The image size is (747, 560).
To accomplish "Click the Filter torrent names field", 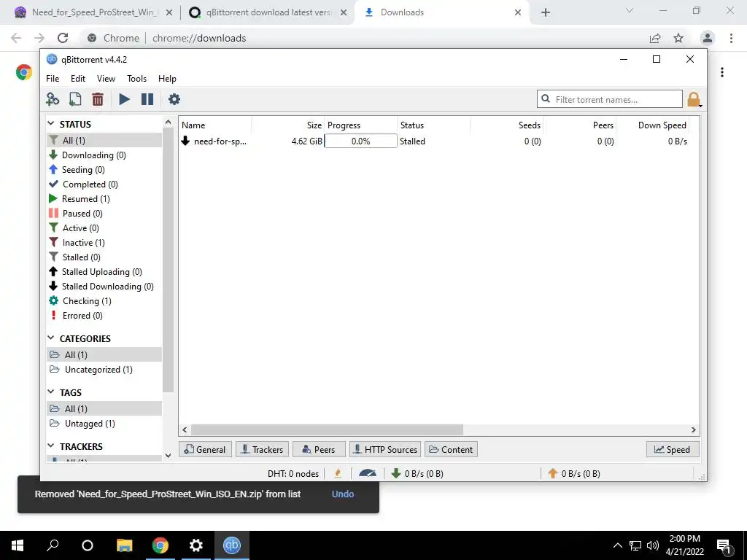I will tap(609, 99).
